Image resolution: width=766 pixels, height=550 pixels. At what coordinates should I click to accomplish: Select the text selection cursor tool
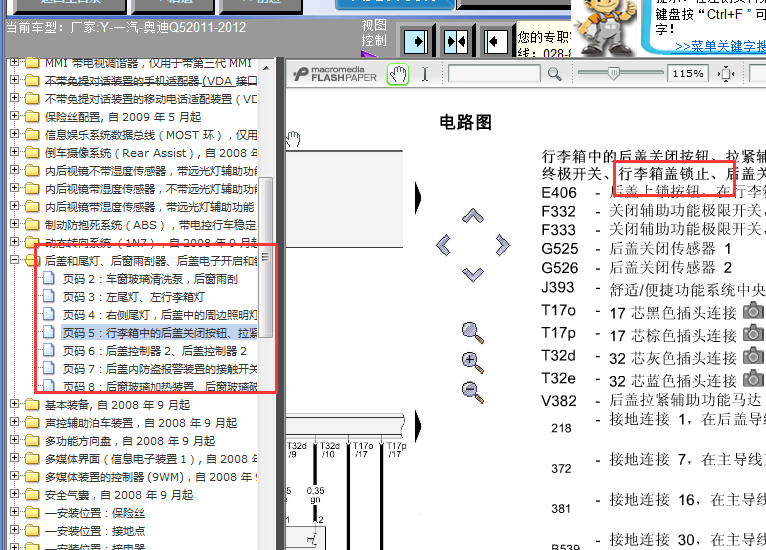(x=425, y=74)
